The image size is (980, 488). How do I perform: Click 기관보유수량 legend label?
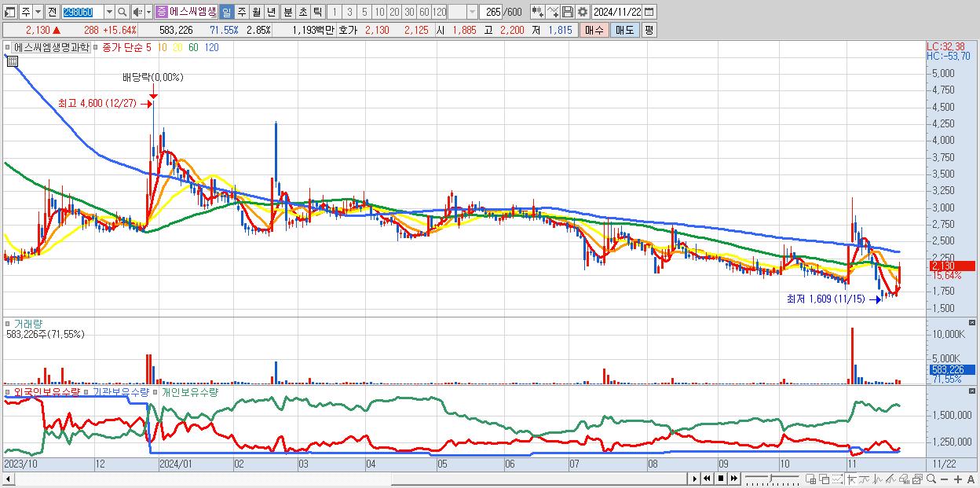[x=121, y=391]
